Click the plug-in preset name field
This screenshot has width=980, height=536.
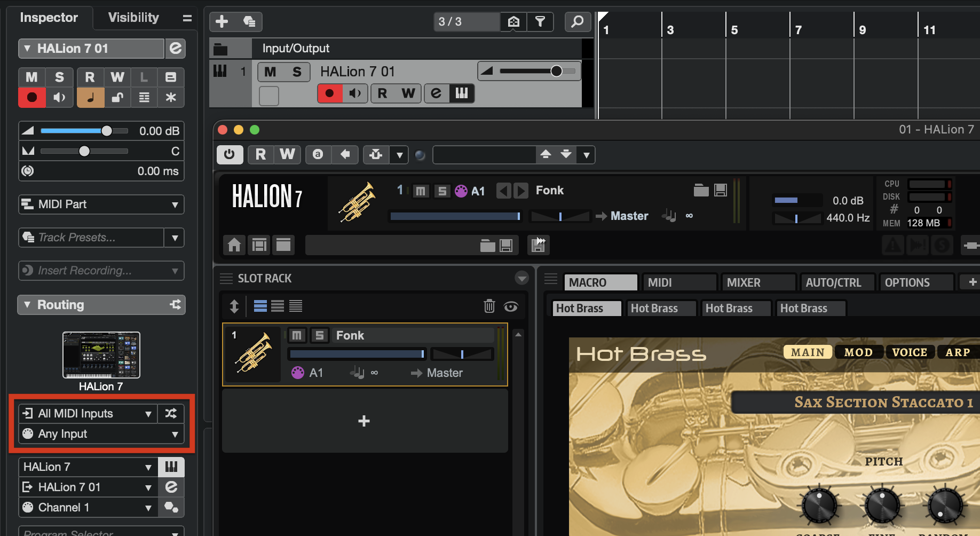484,155
